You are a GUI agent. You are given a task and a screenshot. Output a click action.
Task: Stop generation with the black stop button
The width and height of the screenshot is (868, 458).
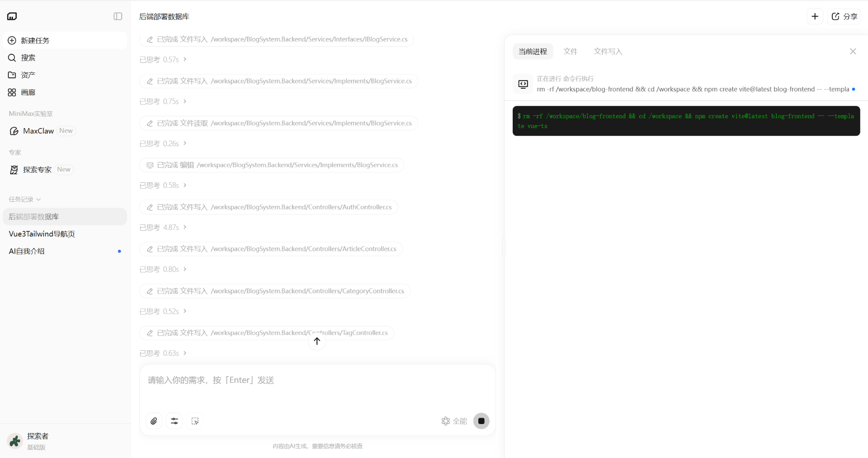click(481, 421)
